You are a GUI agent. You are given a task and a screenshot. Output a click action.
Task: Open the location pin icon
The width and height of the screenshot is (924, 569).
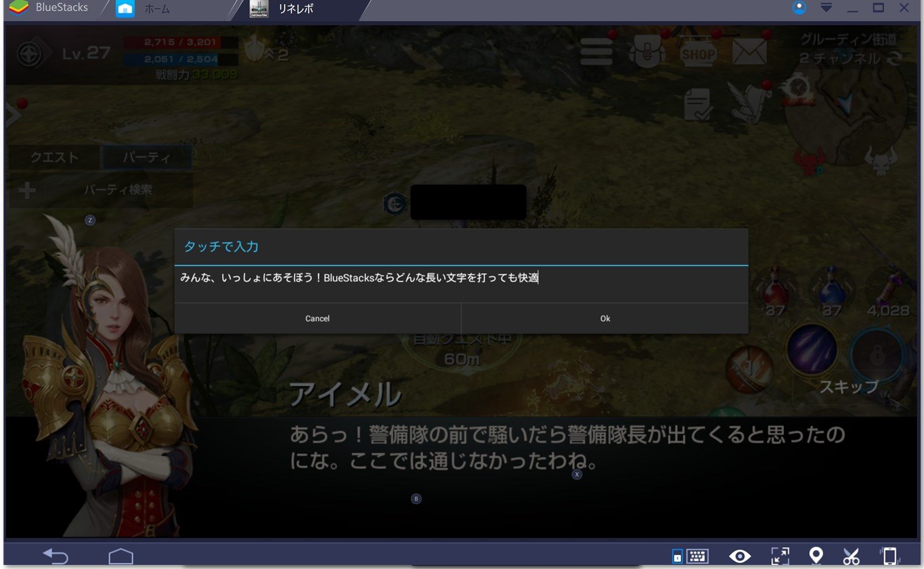coord(816,556)
